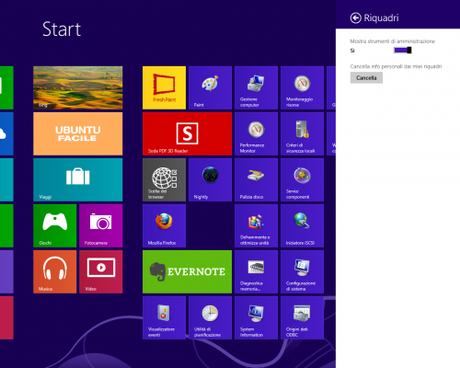Open Performance Monitor tile
This screenshot has width=460, height=368.
(256, 134)
